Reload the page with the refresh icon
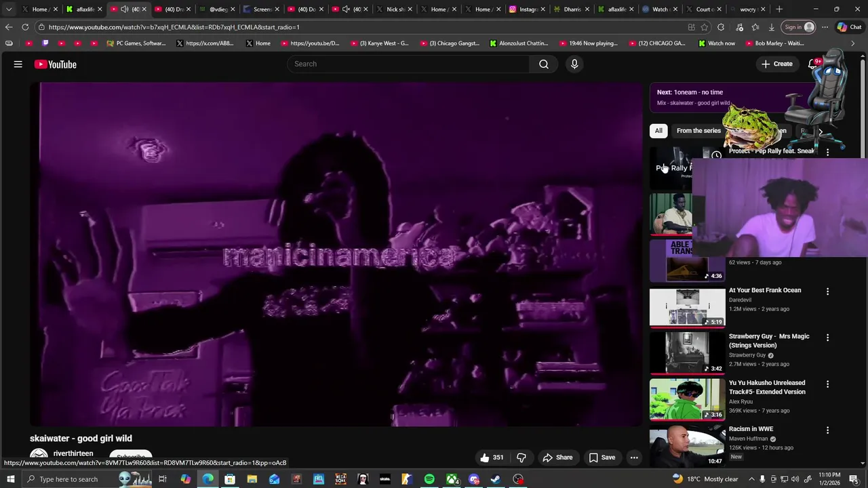Image resolution: width=868 pixels, height=488 pixels. tap(25, 27)
